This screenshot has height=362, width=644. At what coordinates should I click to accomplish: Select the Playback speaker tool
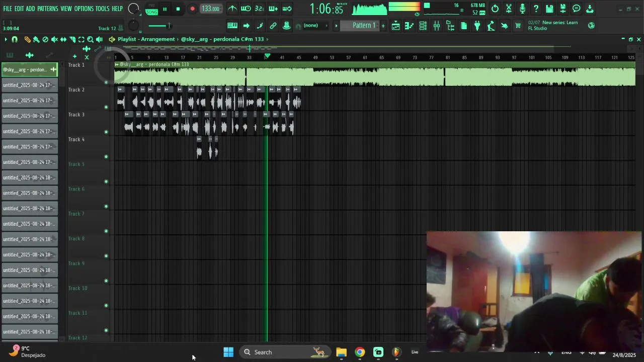[x=99, y=39]
